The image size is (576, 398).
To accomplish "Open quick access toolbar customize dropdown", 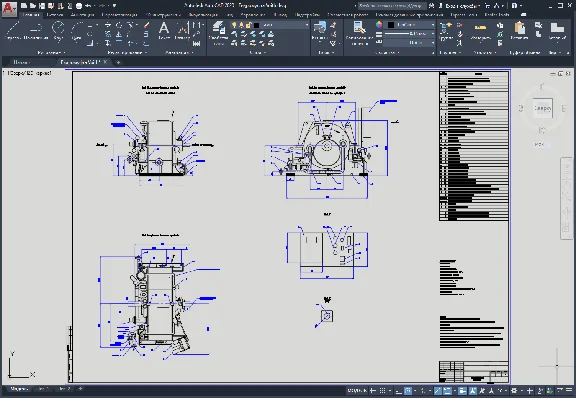I will [115, 6].
